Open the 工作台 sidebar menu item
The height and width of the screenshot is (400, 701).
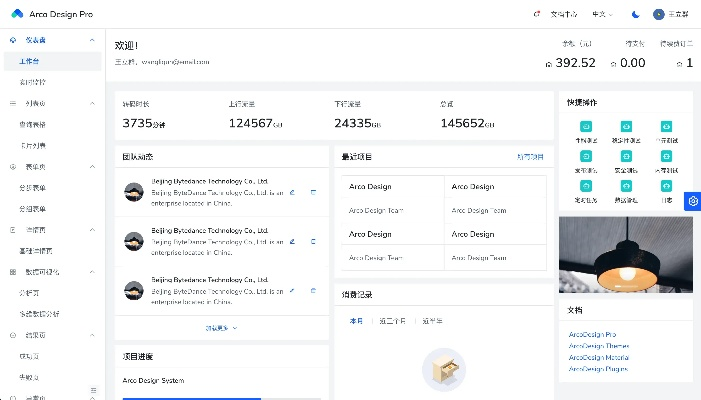pos(53,61)
